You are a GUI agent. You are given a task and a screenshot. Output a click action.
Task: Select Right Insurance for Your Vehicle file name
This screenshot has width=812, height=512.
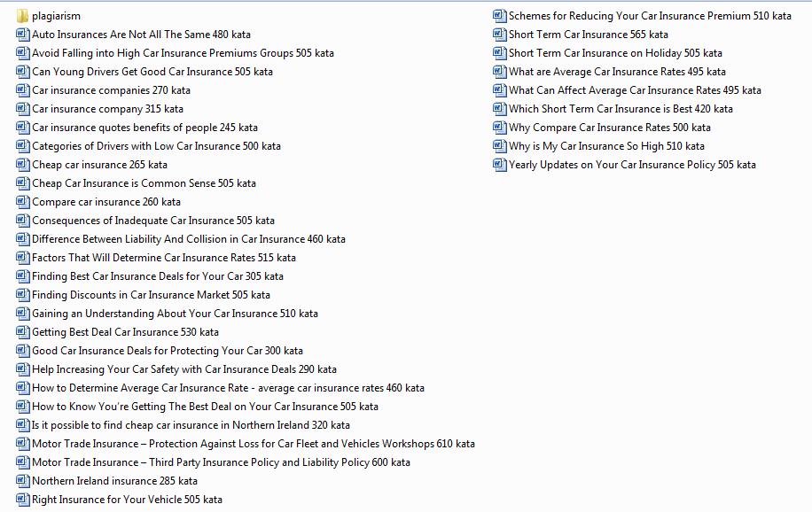(x=127, y=500)
